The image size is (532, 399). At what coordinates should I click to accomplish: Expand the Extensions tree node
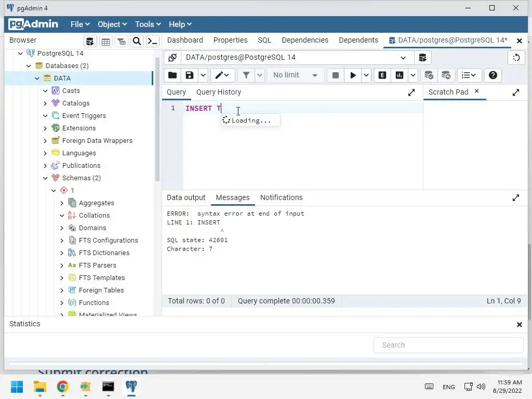(x=45, y=128)
